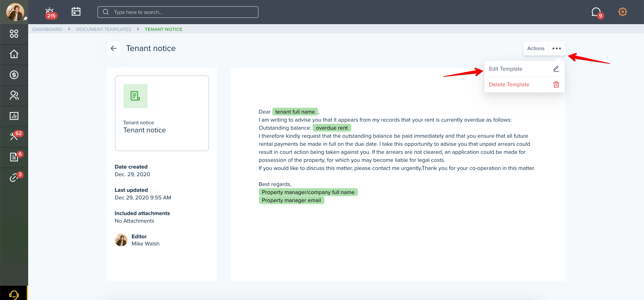This screenshot has height=300, width=644.
Task: Click the back arrow next to Tenant notice
Action: tap(114, 48)
